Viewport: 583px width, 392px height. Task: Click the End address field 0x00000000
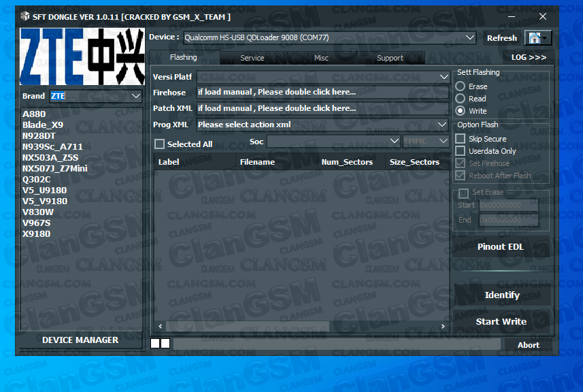coord(508,220)
